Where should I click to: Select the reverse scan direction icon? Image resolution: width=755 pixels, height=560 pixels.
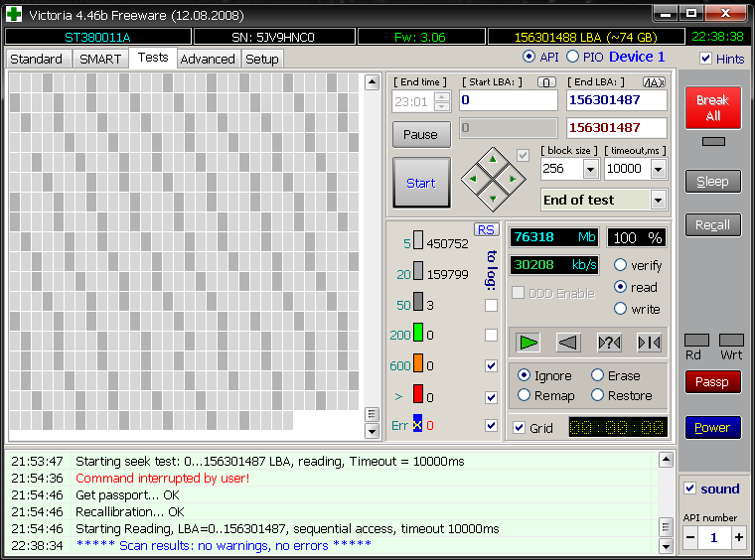point(568,343)
